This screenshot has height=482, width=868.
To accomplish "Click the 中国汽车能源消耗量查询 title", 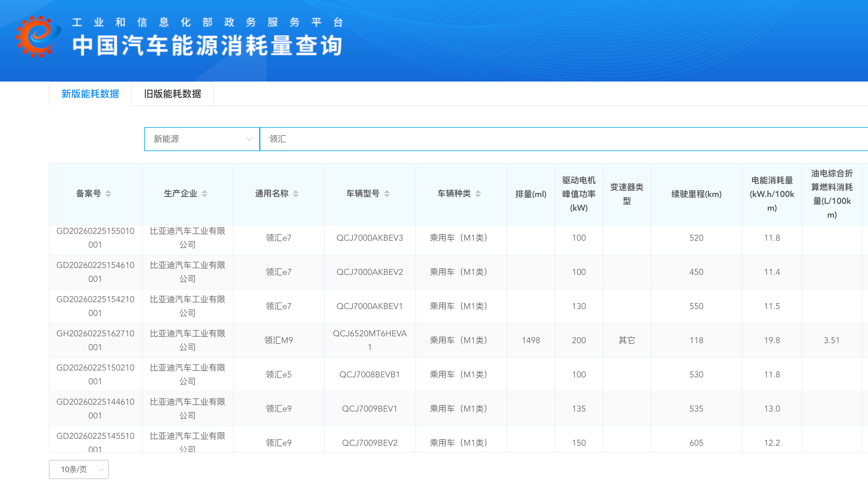I will pos(207,46).
